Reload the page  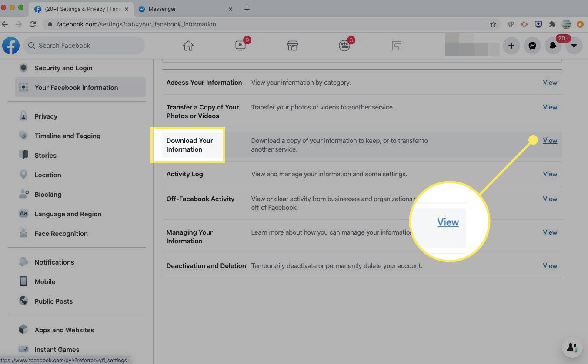coord(33,24)
